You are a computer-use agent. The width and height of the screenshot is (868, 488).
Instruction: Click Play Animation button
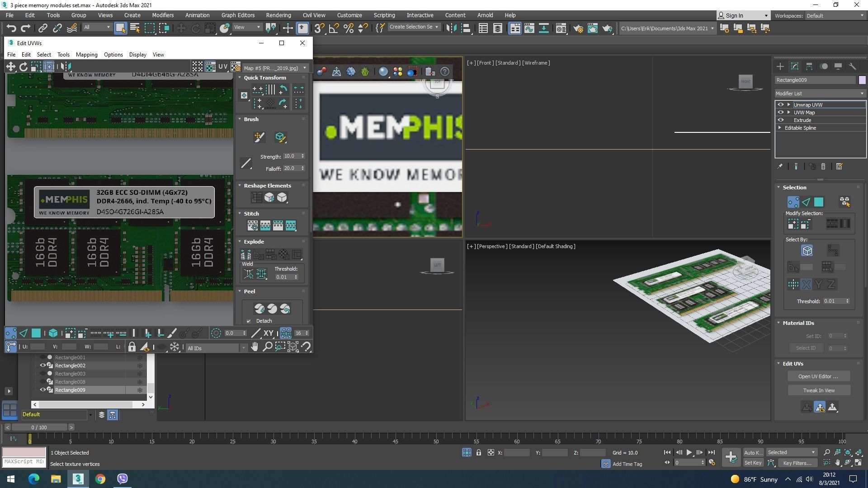[x=689, y=452]
